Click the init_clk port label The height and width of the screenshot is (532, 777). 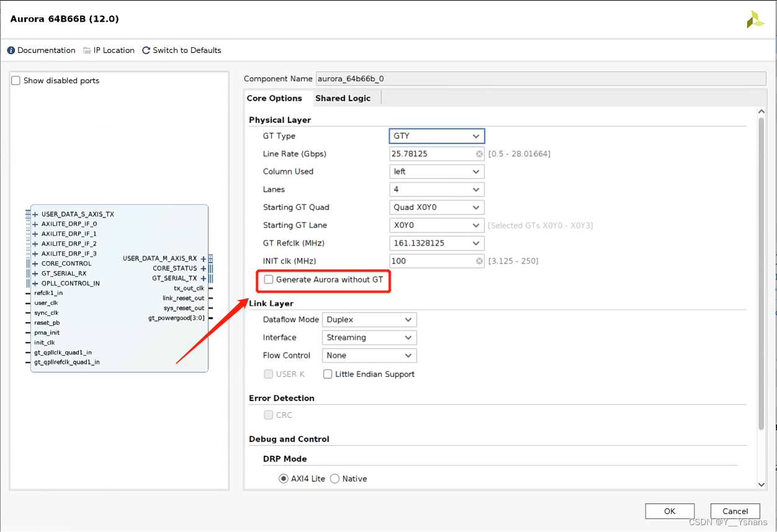(45, 343)
